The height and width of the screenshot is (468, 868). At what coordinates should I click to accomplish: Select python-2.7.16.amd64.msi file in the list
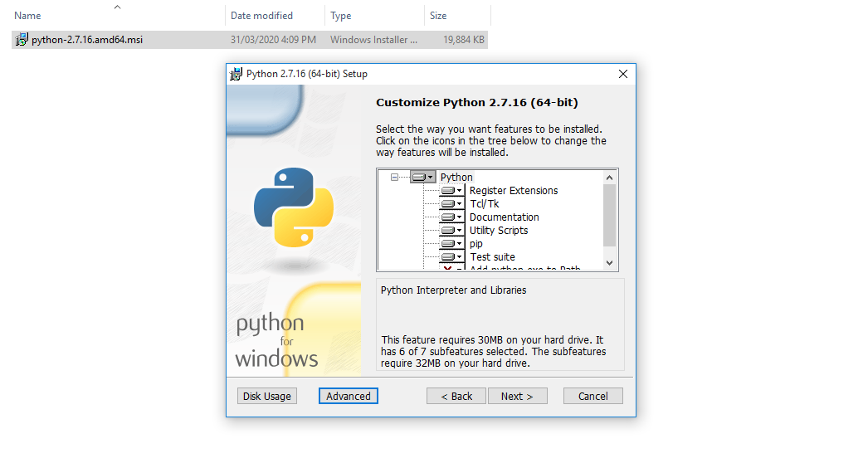[86, 40]
